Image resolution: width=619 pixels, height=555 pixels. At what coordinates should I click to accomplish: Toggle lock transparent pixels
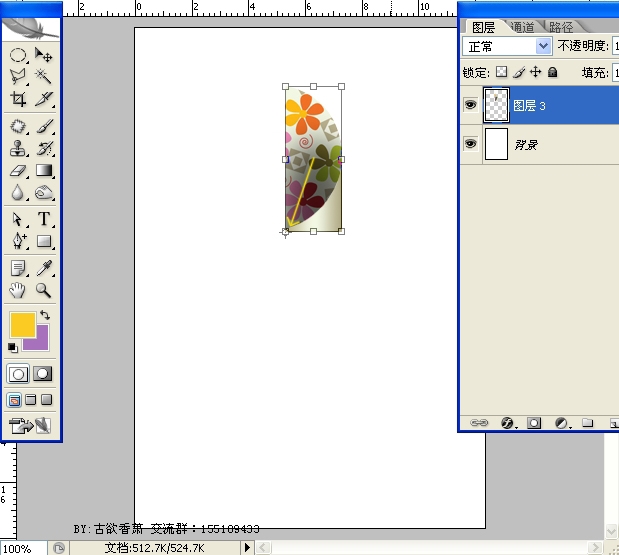501,72
